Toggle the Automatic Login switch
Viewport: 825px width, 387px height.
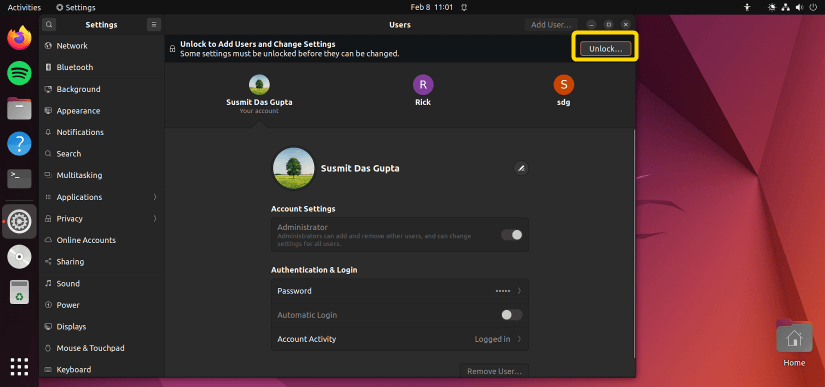coord(511,315)
